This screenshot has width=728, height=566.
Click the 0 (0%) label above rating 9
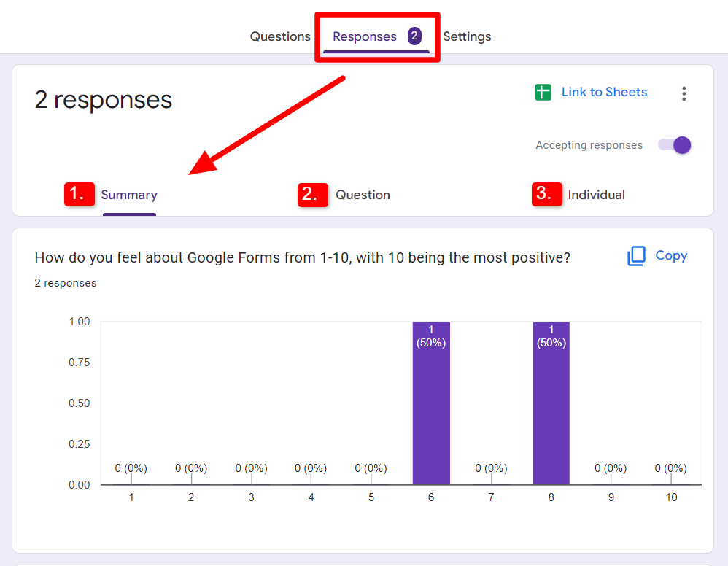[611, 468]
